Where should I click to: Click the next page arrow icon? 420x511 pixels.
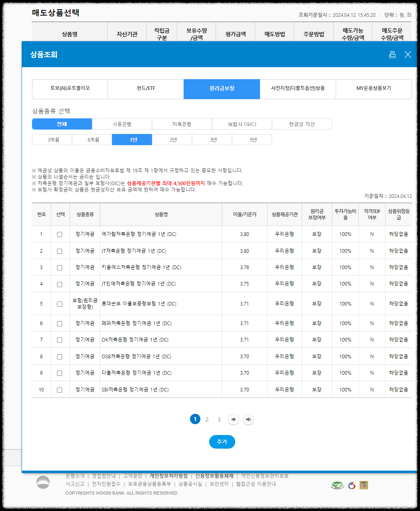pos(234,419)
